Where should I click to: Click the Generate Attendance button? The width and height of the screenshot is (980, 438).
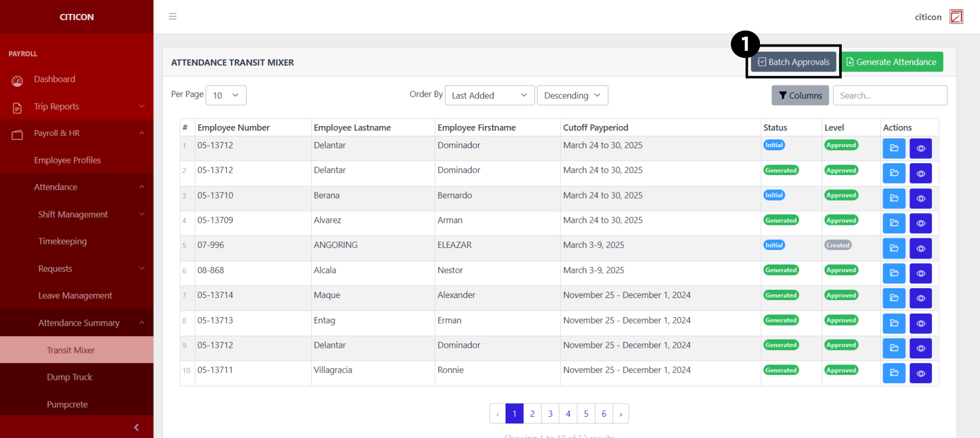coord(891,62)
